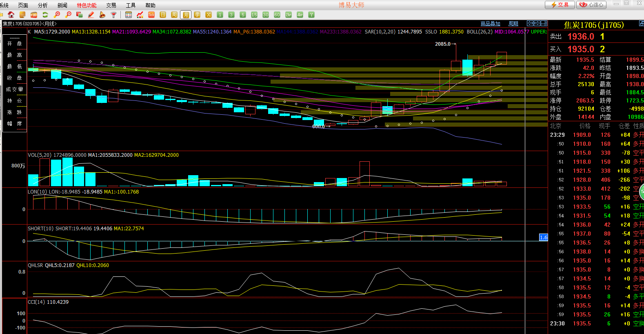Click the 心连心 button
Image resolution: width=644 pixels, height=334 pixels.
591,5
